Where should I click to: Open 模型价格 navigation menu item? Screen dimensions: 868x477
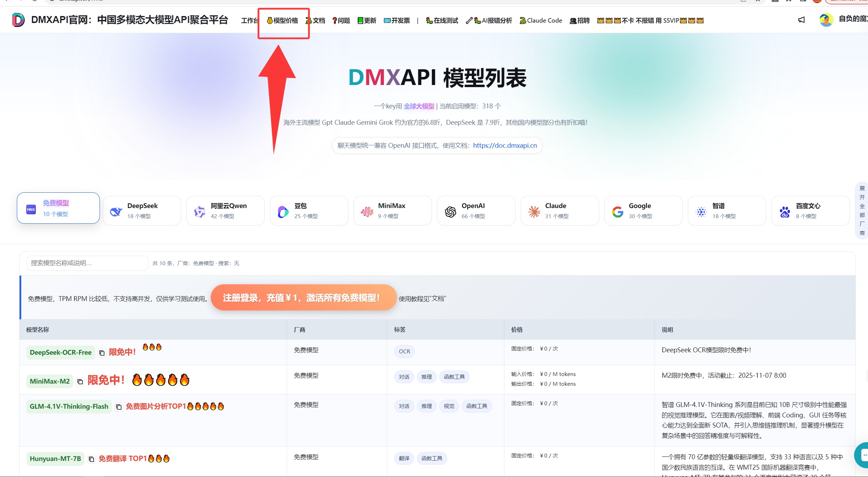pos(283,21)
